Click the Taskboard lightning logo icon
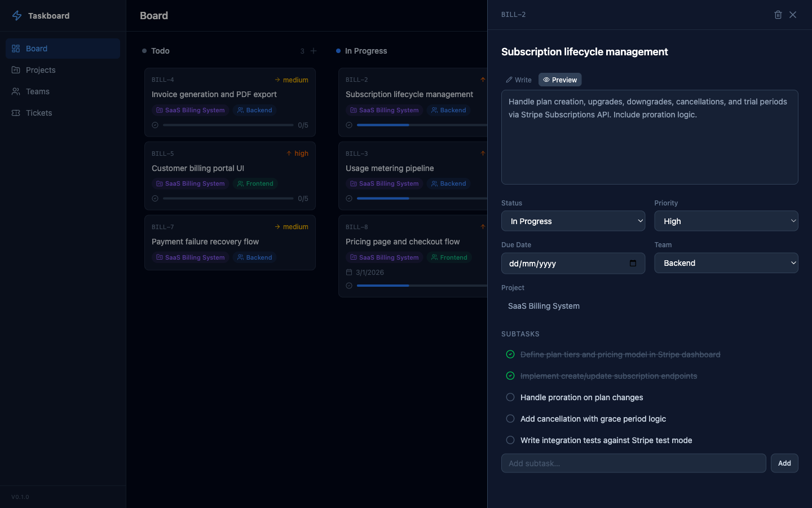This screenshot has width=812, height=508. point(17,16)
